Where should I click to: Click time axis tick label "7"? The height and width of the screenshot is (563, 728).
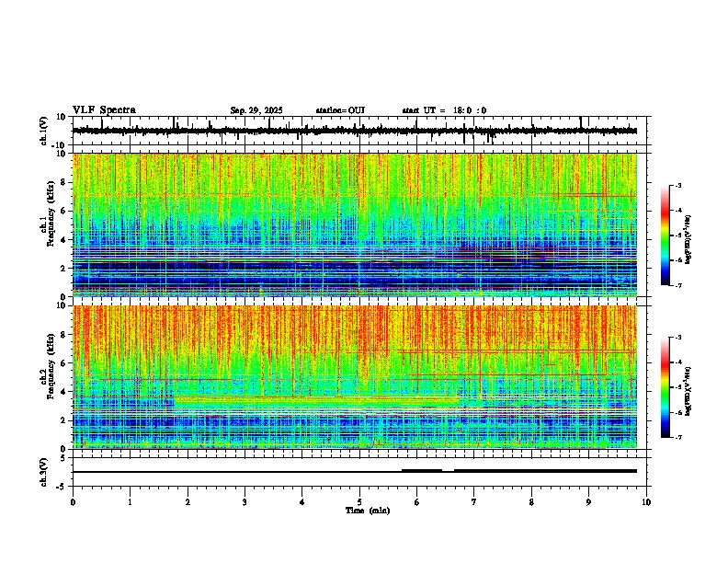(474, 502)
